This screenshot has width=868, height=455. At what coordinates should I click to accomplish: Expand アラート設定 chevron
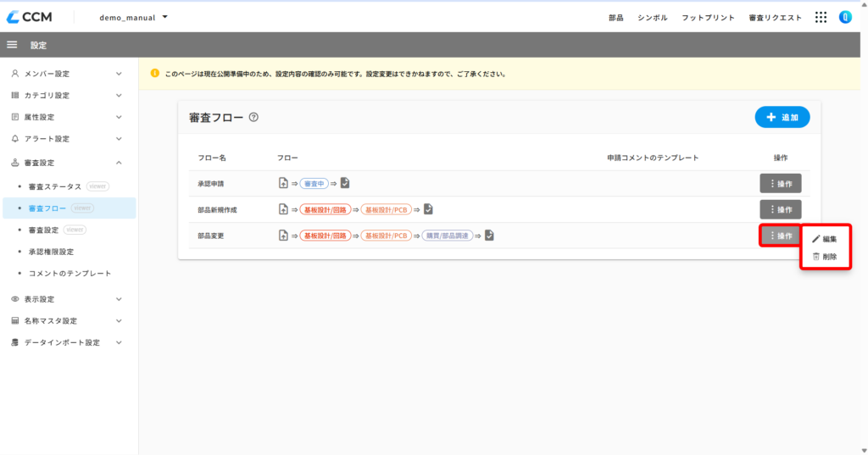click(119, 138)
